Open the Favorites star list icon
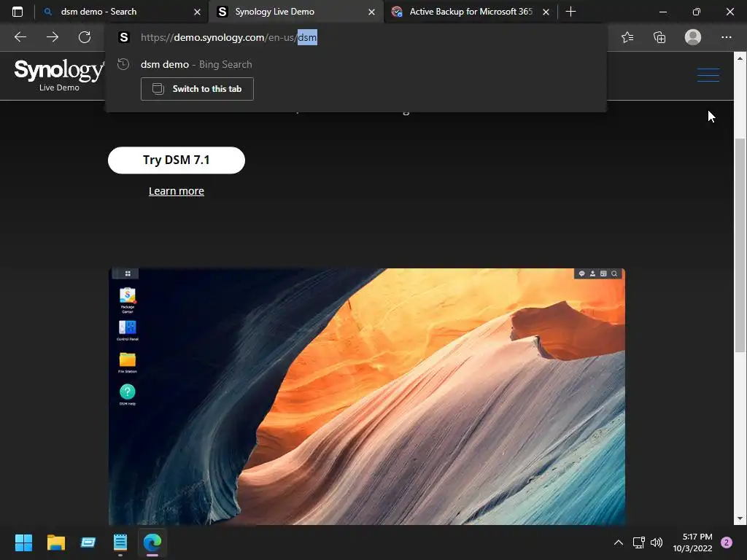This screenshot has height=560, width=747. (x=627, y=37)
